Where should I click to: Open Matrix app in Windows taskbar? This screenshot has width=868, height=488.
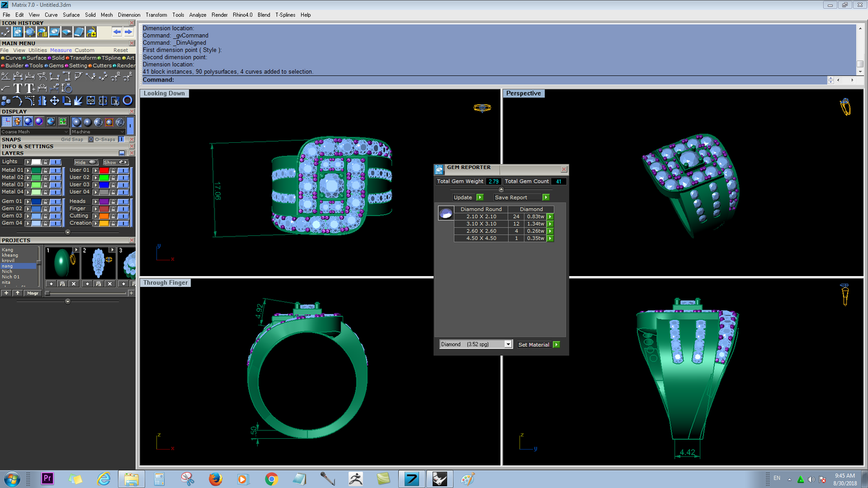412,479
